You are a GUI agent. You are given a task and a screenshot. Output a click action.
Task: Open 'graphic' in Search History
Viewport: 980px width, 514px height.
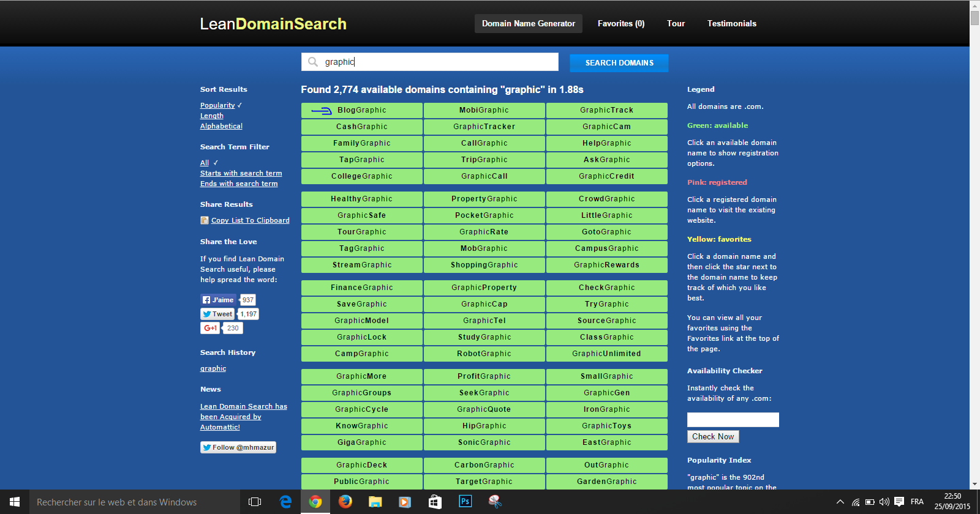[213, 368]
